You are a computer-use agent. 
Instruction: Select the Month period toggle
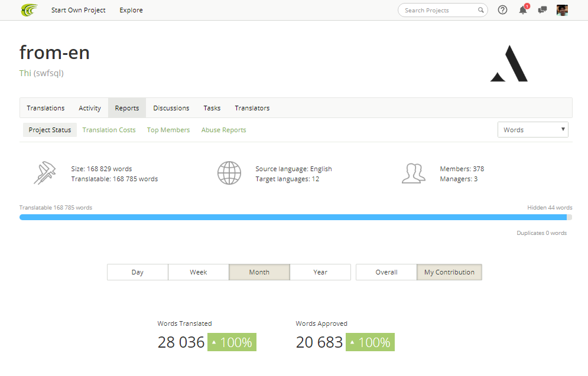[259, 272]
